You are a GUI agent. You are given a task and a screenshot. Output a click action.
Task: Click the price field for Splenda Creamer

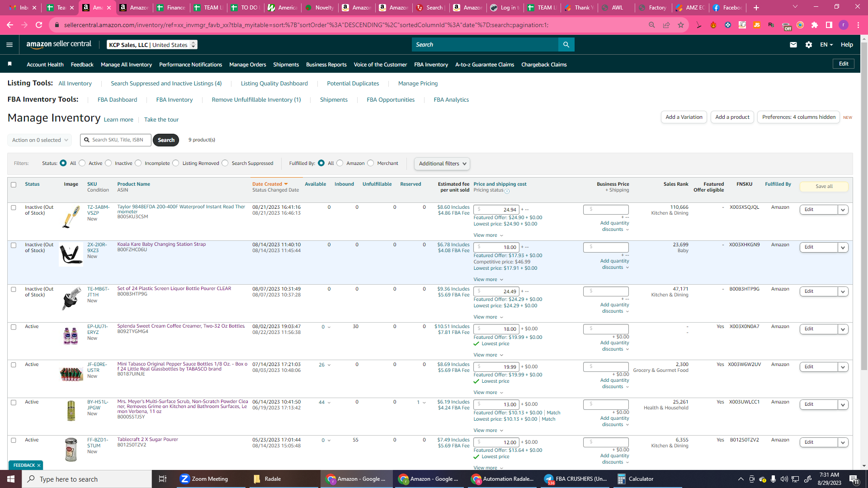coord(496,329)
